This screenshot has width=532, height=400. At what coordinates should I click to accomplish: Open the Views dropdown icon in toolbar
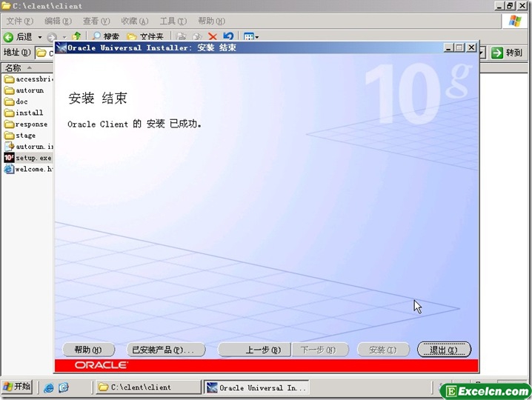[251, 36]
